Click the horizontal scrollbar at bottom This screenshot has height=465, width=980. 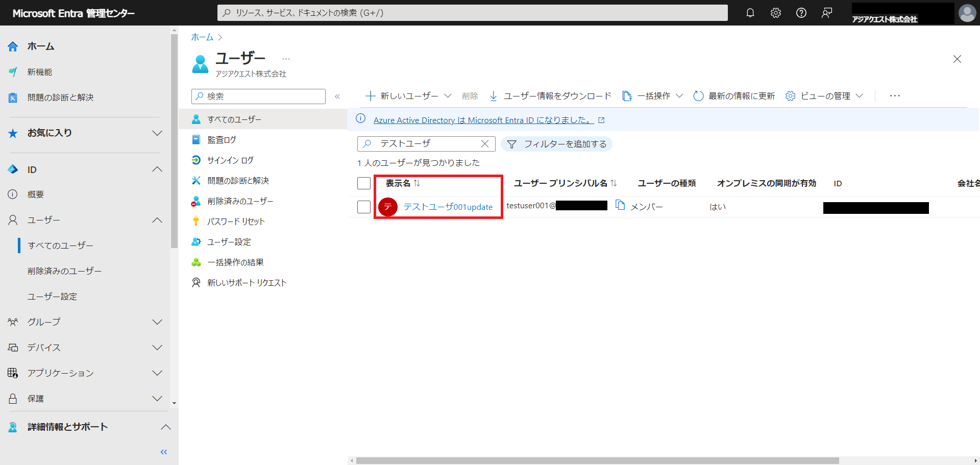[597, 460]
